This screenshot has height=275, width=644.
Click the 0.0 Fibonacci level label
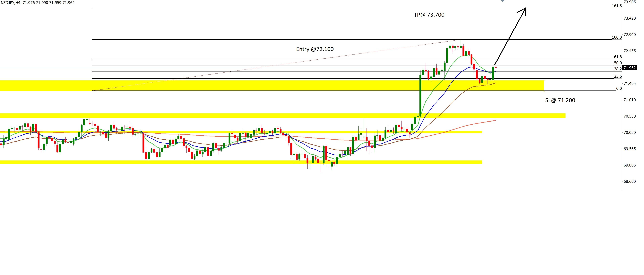619,89
